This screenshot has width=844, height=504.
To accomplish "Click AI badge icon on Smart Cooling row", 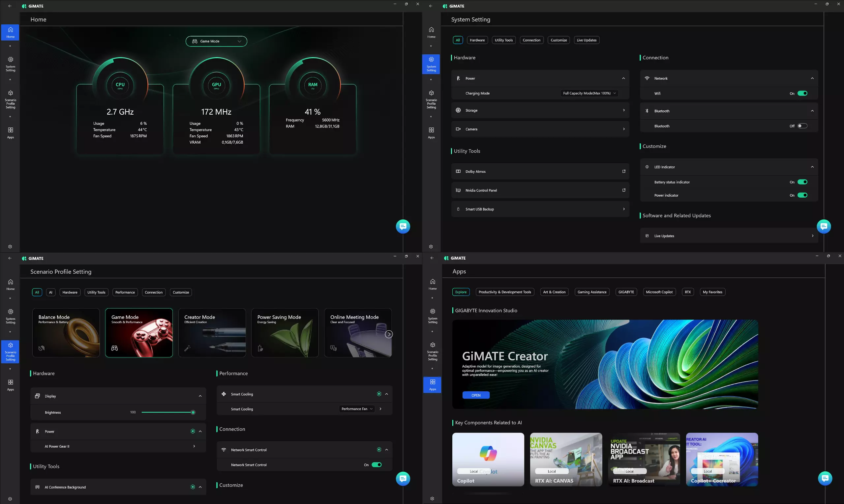I will (379, 394).
